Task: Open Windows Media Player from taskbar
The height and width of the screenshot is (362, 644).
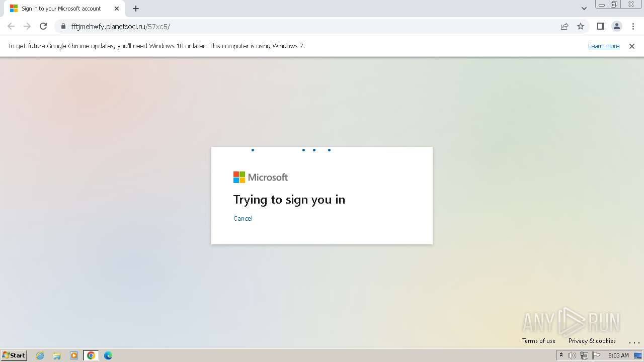Action: coord(74,355)
